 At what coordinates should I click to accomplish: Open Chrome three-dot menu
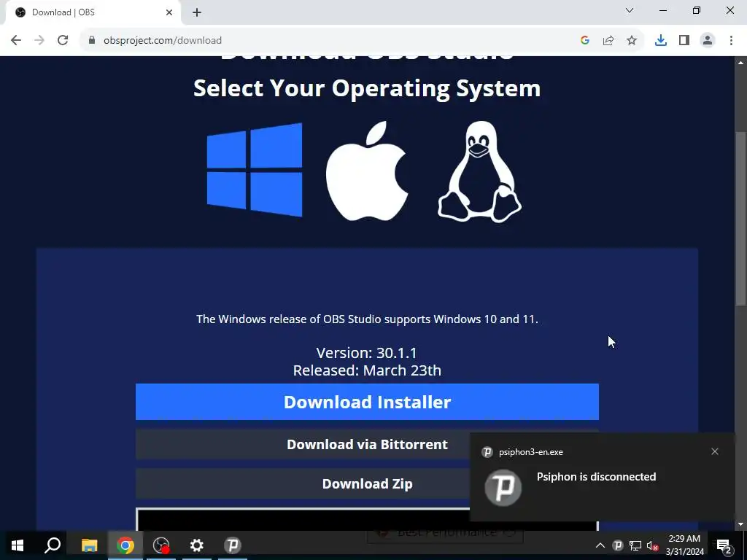click(731, 41)
